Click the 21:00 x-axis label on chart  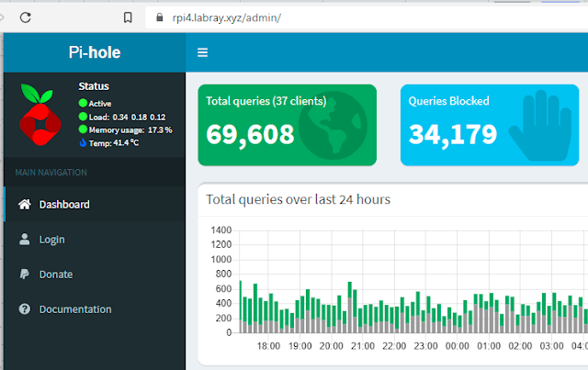363,346
